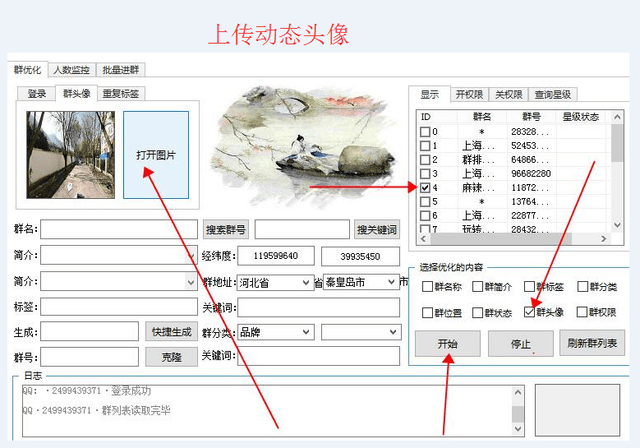
Task: Enable the 群位置 checkbox
Action: [427, 313]
